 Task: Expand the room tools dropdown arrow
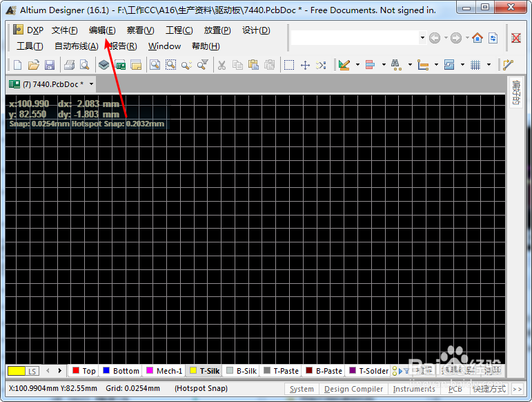(462, 64)
